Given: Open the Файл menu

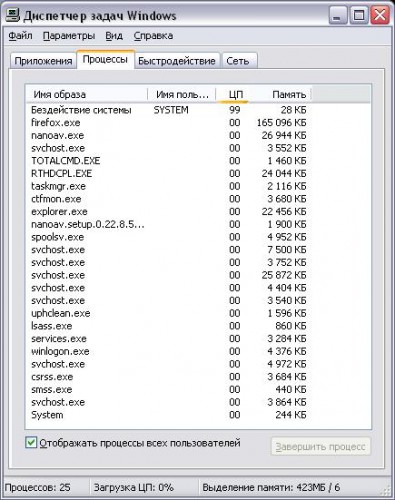Looking at the screenshot, I should point(20,36).
